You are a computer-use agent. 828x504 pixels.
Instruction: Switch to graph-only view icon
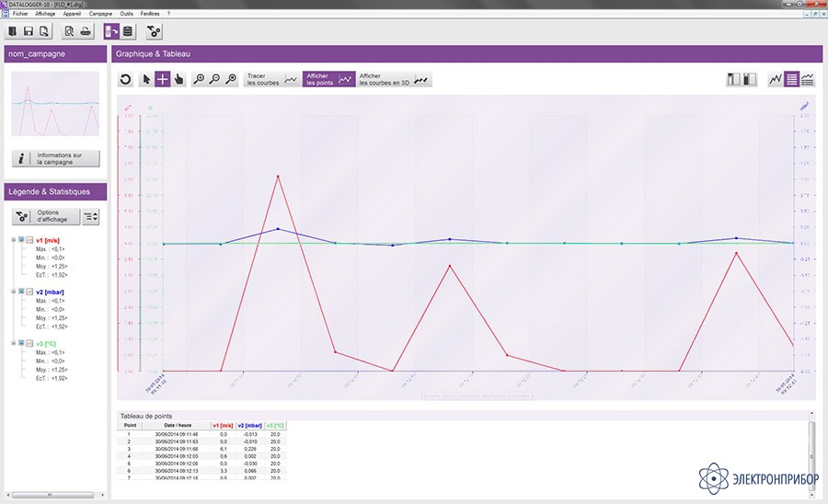pyautogui.click(x=776, y=79)
